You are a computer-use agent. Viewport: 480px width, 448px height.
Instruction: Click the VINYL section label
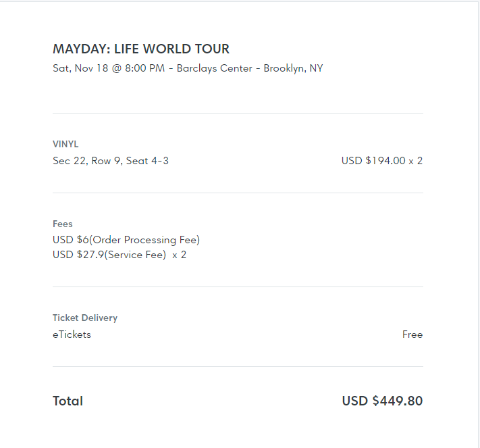(65, 144)
